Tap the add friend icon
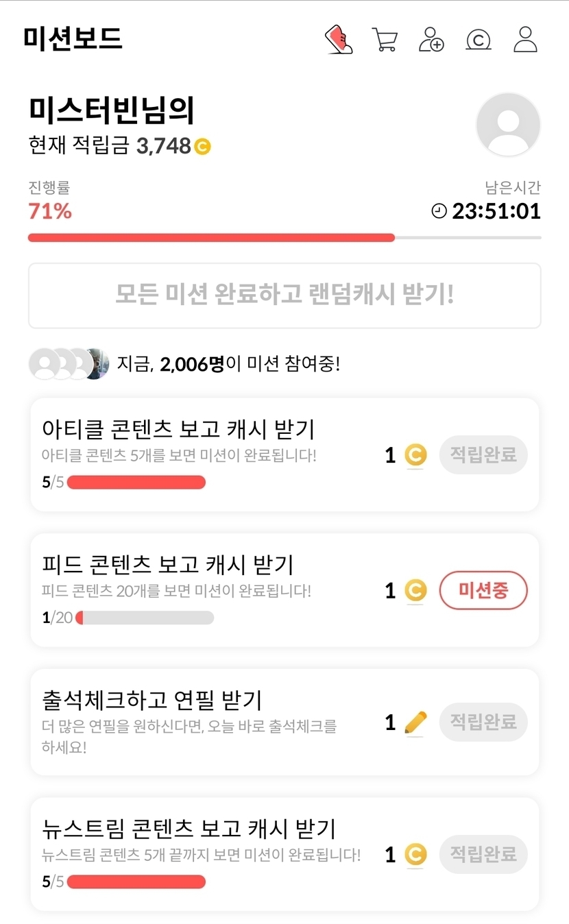 tap(431, 40)
